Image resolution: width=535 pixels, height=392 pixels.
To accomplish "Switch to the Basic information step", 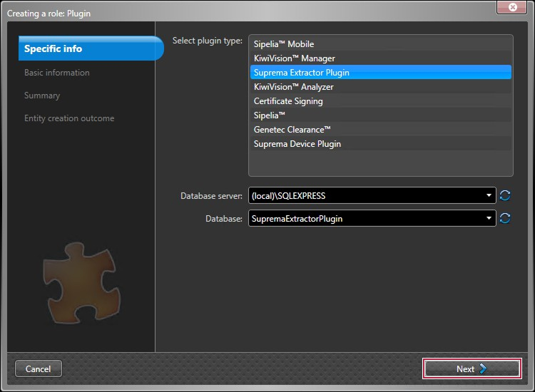I will pyautogui.click(x=57, y=73).
